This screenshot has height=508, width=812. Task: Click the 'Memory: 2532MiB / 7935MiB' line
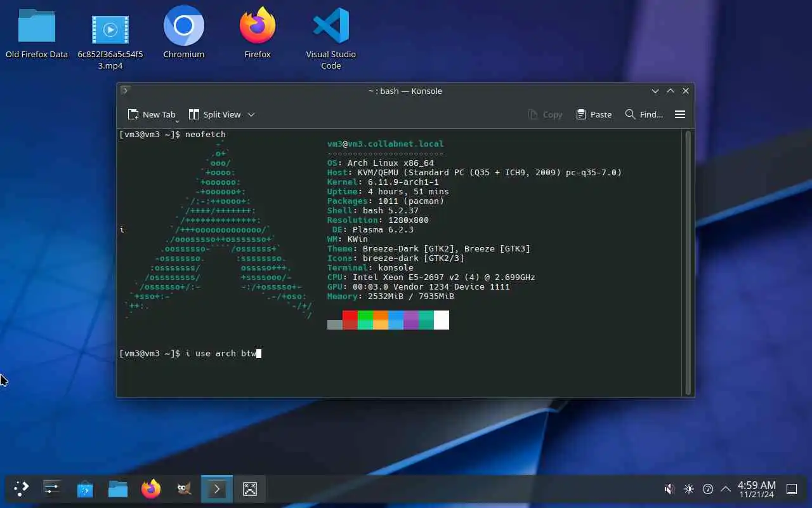click(x=391, y=297)
